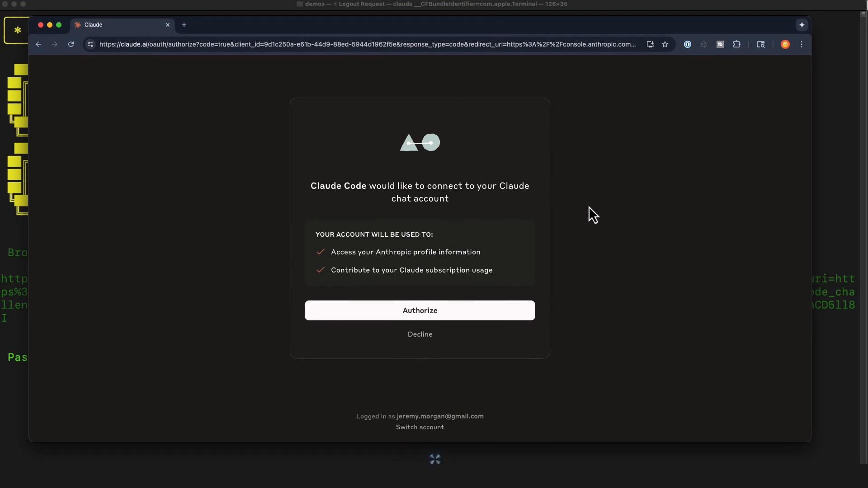868x488 pixels.
Task: Close the Claude tab
Action: click(x=168, y=25)
